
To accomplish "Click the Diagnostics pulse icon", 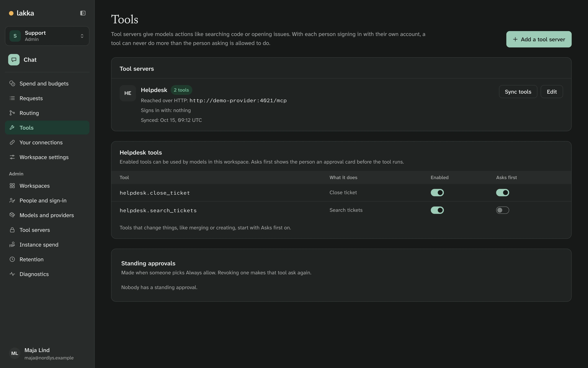I will 12,274.
